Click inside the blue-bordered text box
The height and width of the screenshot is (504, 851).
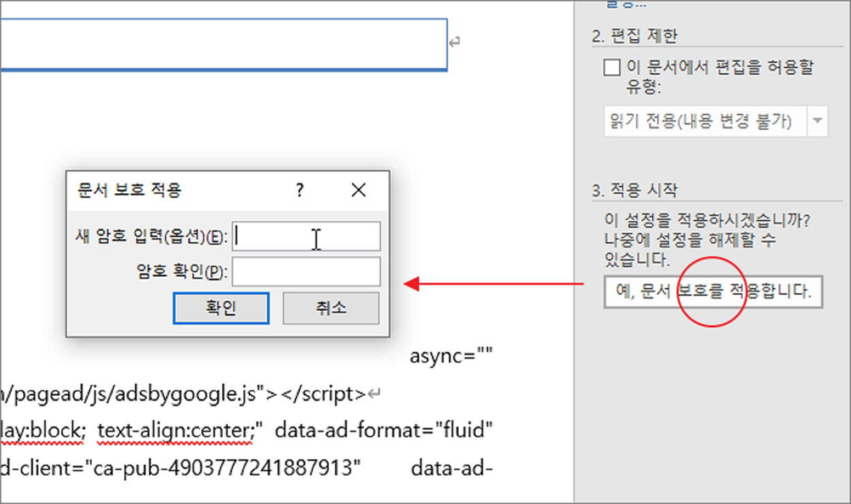tap(223, 44)
